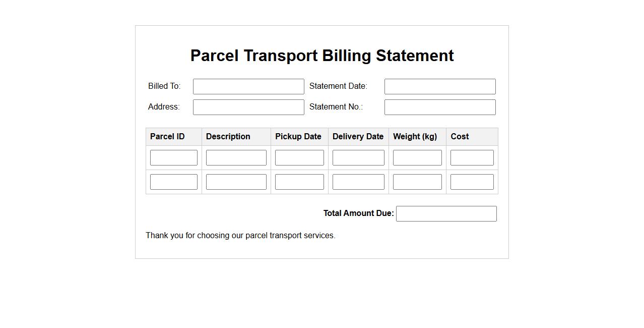Focus first row Pickup Date field
644x328 pixels.
(x=299, y=157)
